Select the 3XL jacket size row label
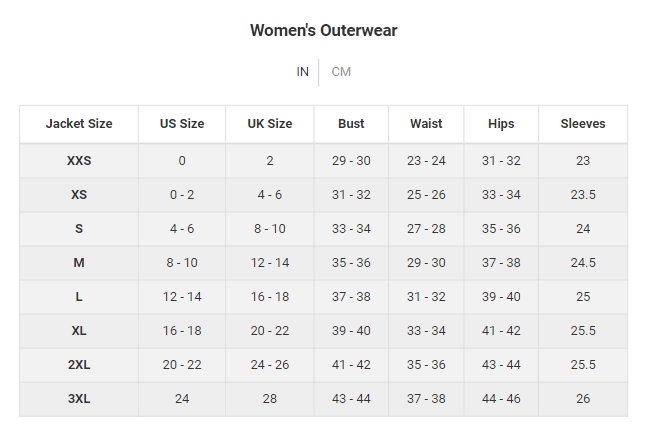This screenshot has width=650, height=434. click(x=79, y=399)
